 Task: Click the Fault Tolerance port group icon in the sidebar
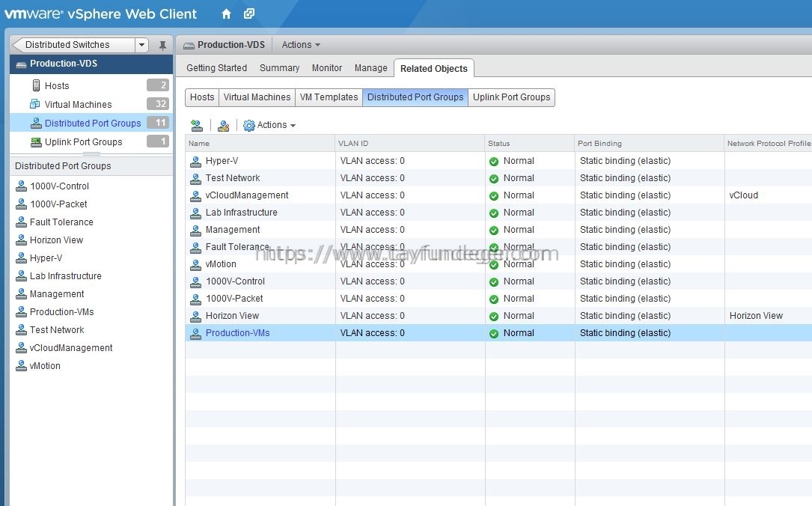point(21,222)
